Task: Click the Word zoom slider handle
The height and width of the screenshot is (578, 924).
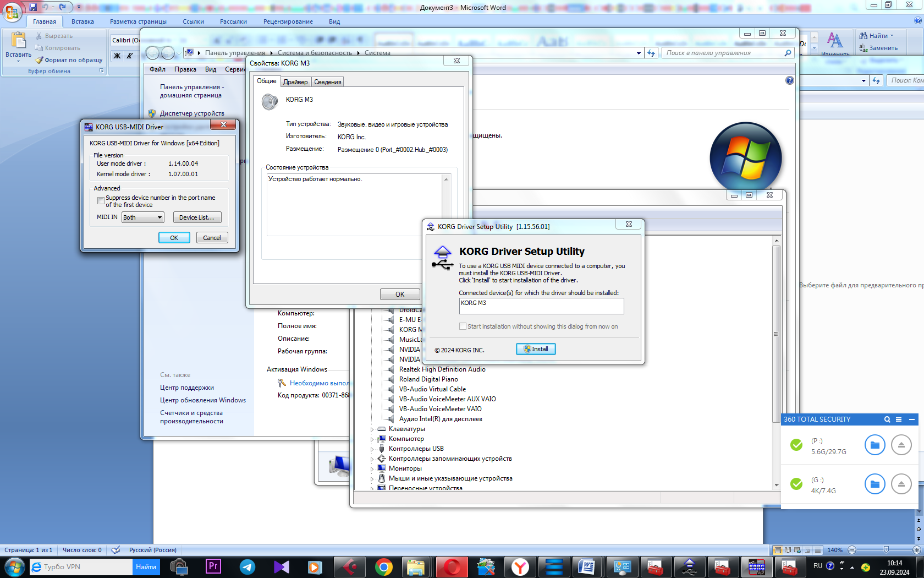Action: pos(886,550)
